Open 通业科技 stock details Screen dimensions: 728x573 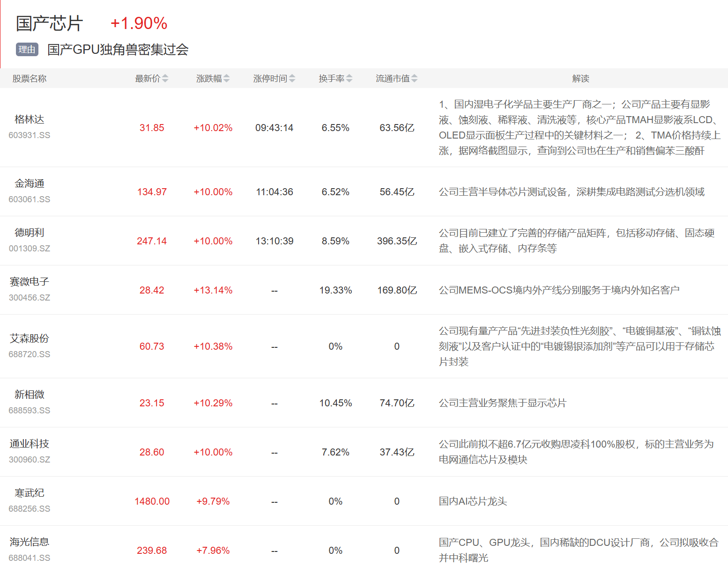point(29,444)
